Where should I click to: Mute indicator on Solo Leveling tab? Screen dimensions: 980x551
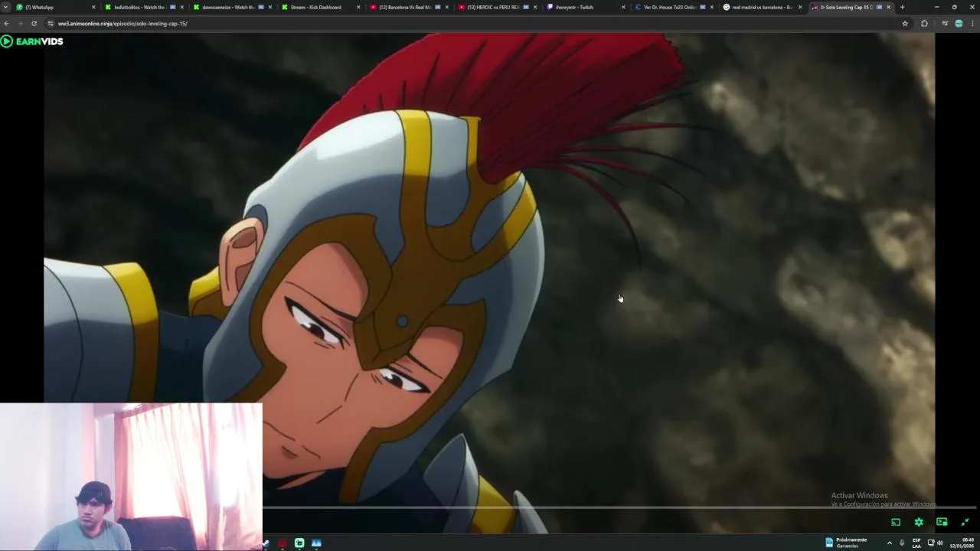pyautogui.click(x=879, y=7)
